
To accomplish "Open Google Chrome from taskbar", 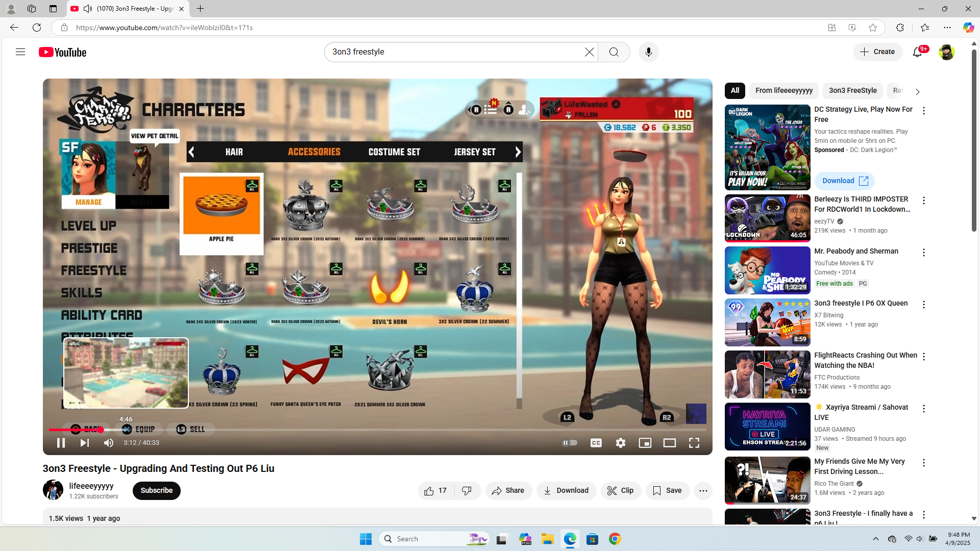I will click(x=615, y=539).
